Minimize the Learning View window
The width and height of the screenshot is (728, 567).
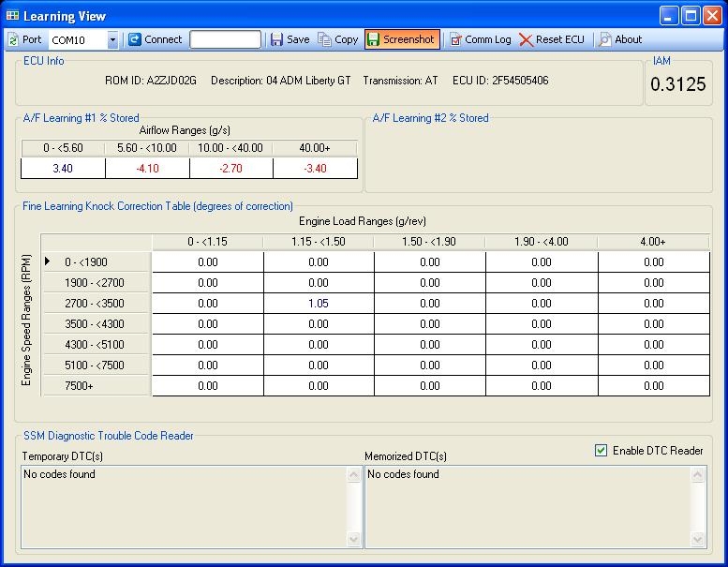(669, 16)
